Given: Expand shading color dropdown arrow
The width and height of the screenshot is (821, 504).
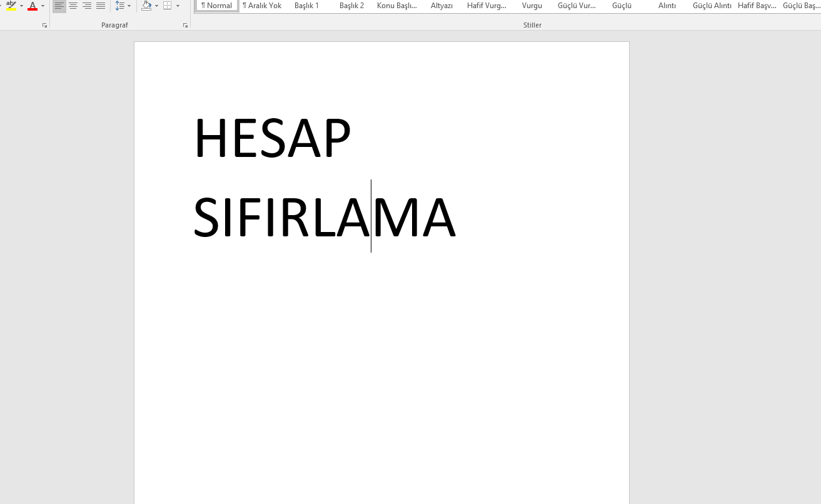Looking at the screenshot, I should click(156, 6).
